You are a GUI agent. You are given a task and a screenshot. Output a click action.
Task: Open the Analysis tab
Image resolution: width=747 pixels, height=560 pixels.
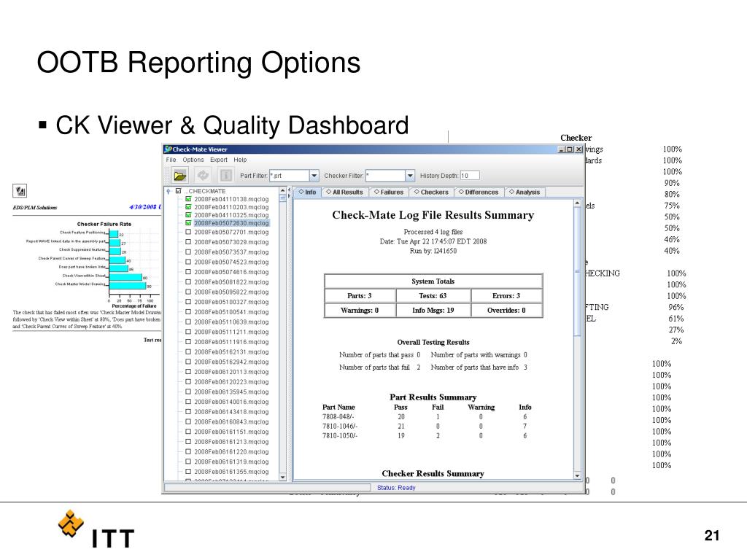tap(525, 192)
